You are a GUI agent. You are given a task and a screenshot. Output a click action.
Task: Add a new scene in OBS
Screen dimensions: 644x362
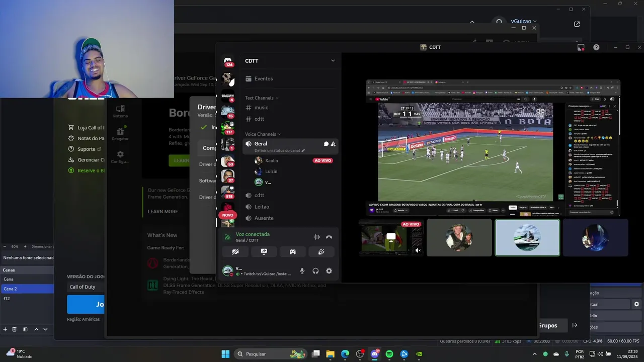5,329
